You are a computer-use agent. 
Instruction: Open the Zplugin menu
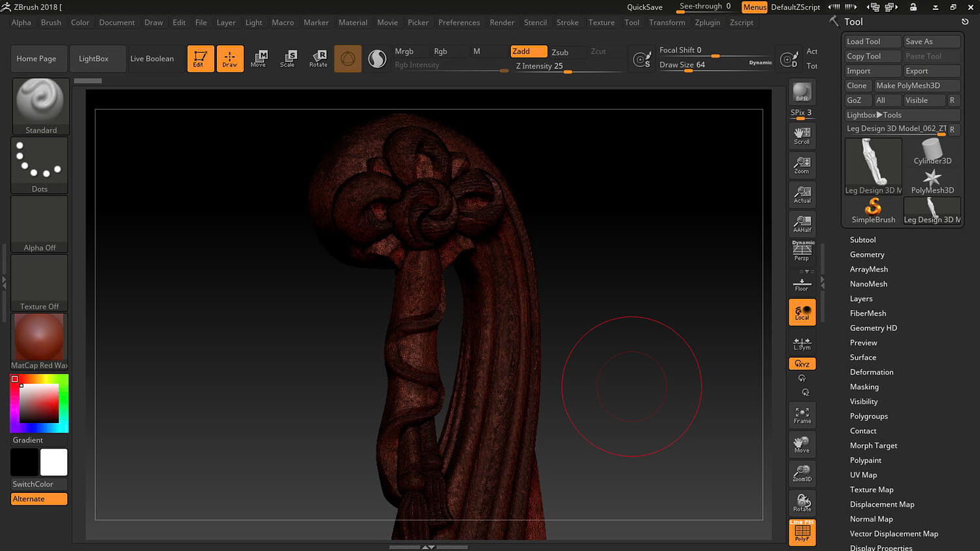pos(707,22)
